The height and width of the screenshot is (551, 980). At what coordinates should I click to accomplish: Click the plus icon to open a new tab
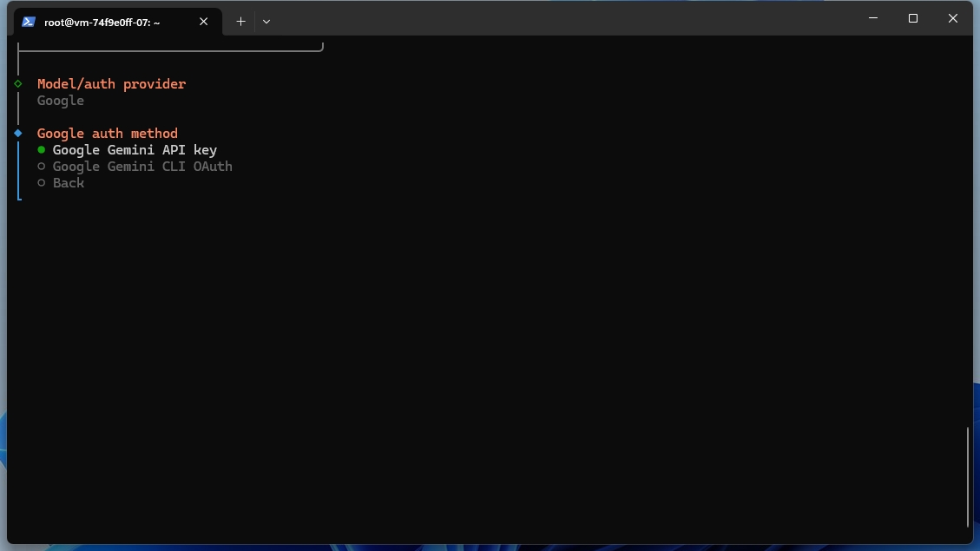pyautogui.click(x=240, y=21)
